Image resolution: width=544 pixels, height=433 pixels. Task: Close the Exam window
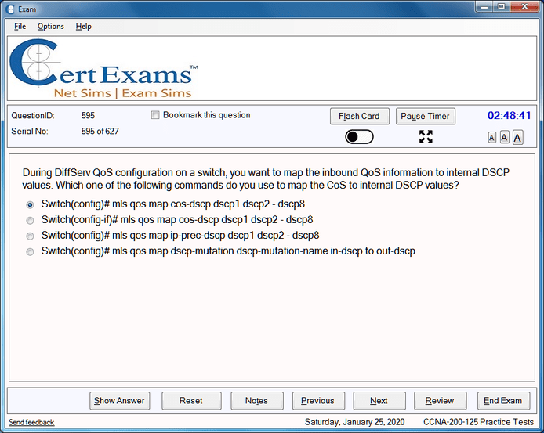[x=525, y=7]
